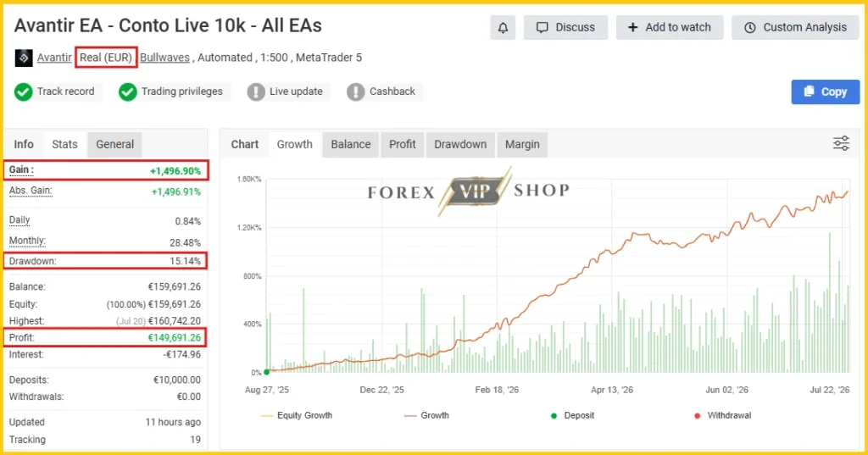Screen dimensions: 868x455
Task: Click the Deposits value €10,000.00
Action: click(x=177, y=380)
